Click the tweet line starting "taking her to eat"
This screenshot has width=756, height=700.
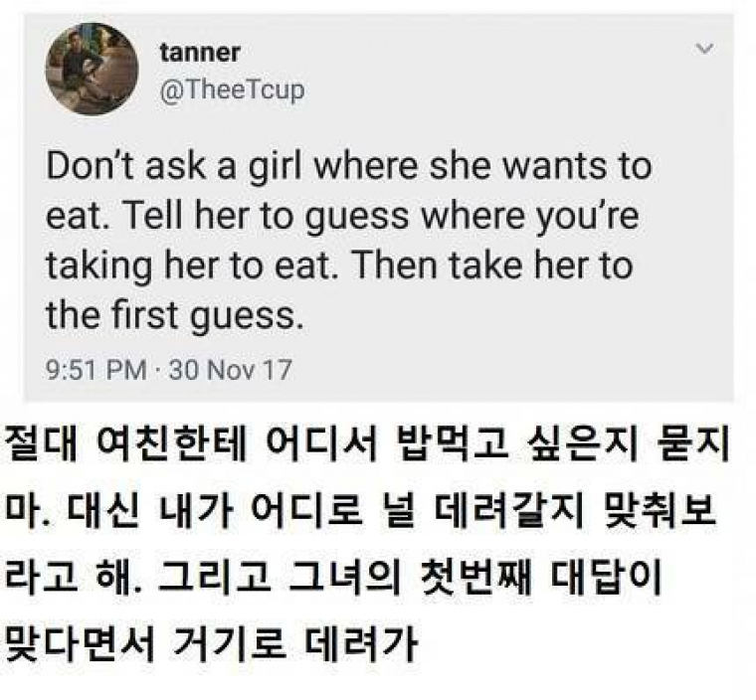point(339,266)
